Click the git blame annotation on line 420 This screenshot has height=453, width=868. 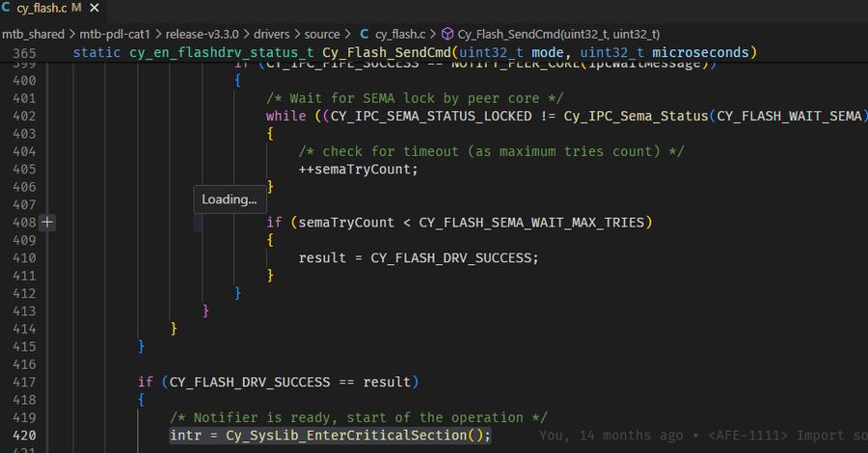coord(702,436)
